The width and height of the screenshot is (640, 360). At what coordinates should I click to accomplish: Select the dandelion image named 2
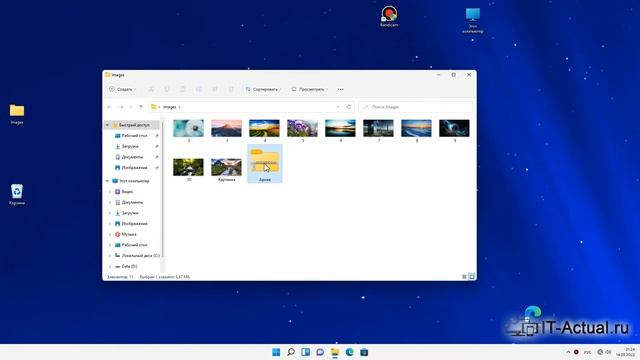tap(188, 129)
